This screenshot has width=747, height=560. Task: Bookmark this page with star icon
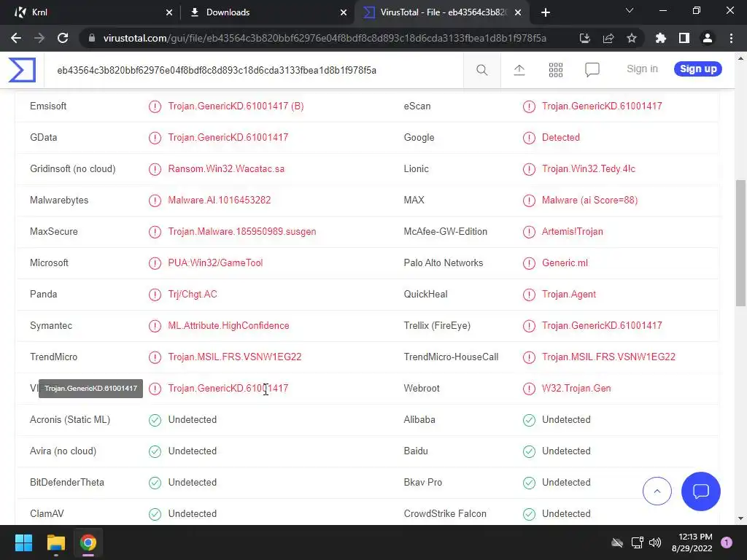click(632, 39)
